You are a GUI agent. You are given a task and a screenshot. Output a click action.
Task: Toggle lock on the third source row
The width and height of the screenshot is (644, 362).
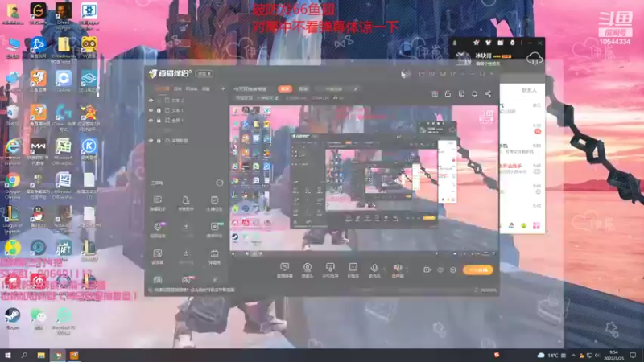coord(159,121)
